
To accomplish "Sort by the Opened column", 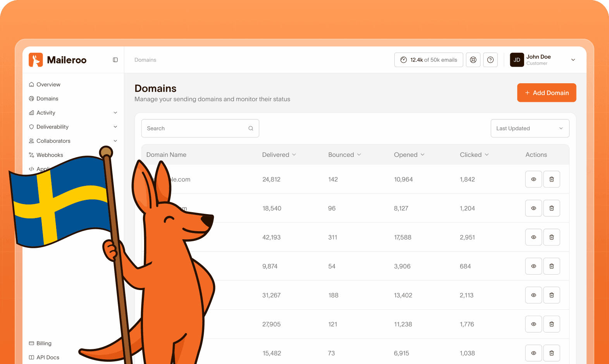I will (x=409, y=155).
